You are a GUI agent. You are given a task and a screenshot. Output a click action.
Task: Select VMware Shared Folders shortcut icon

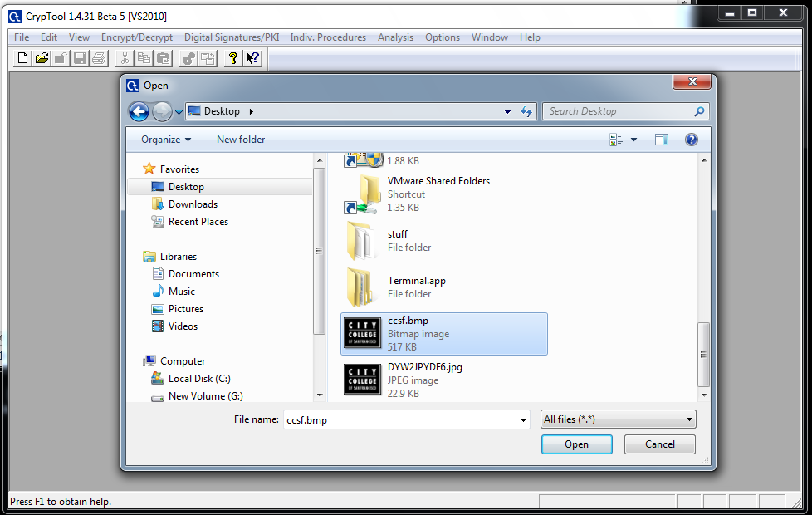[363, 194]
